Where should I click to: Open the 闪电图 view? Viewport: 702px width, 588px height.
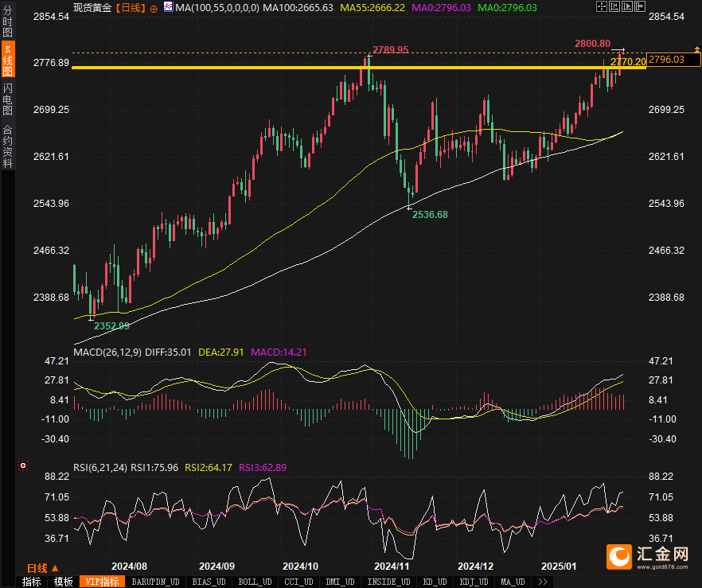click(7, 99)
